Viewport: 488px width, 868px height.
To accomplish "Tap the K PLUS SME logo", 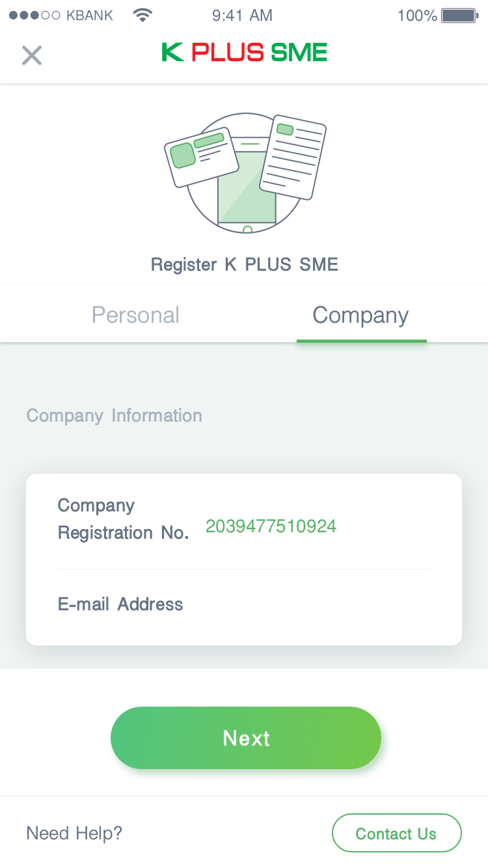I will 244,53.
